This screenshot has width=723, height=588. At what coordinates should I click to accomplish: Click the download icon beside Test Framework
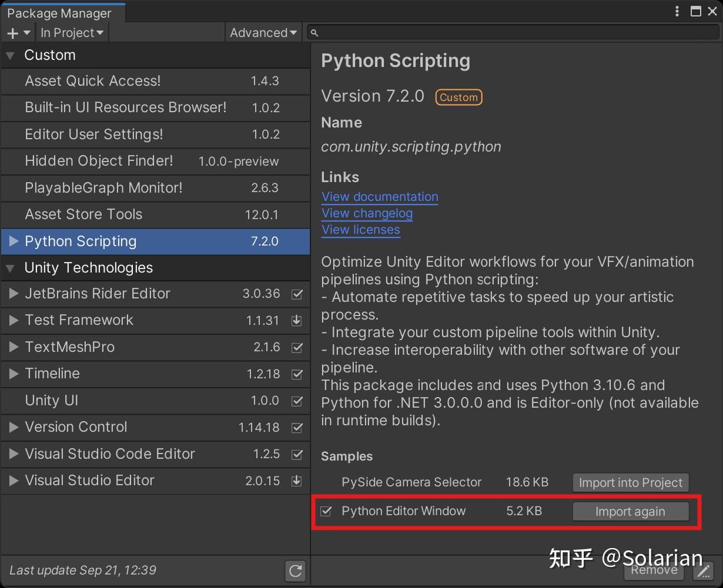(x=297, y=321)
